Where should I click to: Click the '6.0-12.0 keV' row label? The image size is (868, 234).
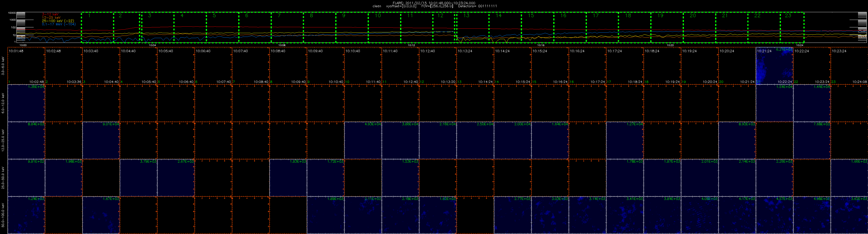pos(3,103)
